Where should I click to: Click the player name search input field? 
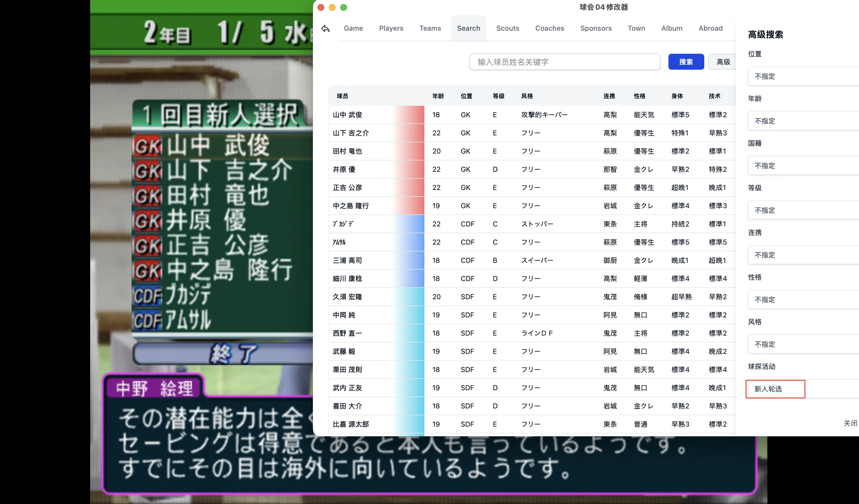tap(565, 62)
